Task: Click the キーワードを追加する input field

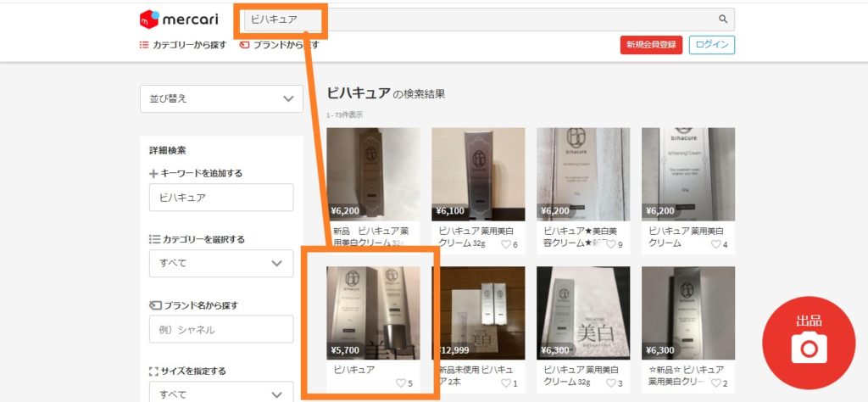Action: coord(221,198)
